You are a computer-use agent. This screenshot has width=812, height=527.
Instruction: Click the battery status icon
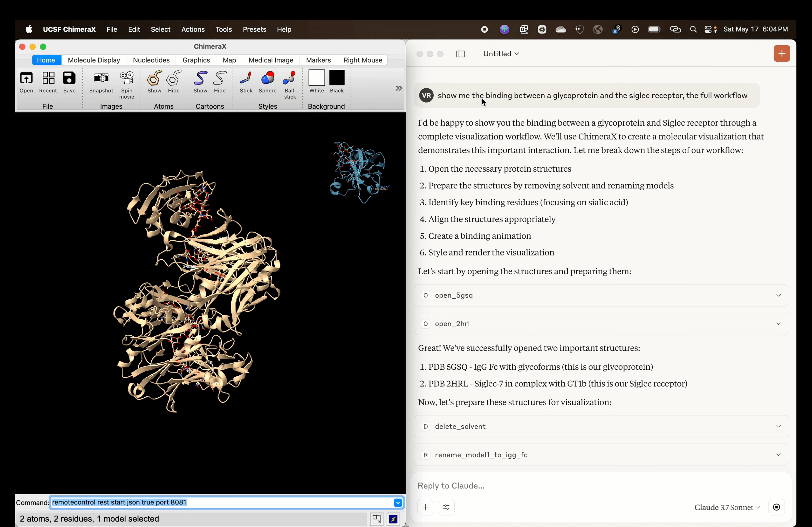tap(654, 29)
